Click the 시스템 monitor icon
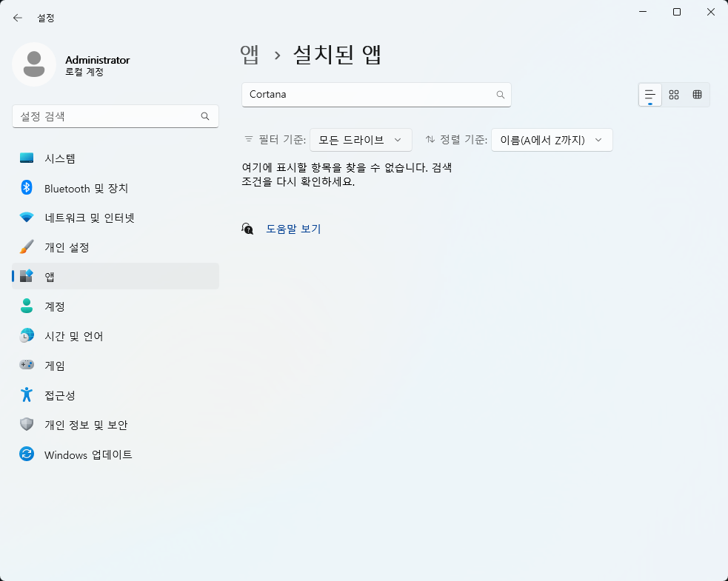Image resolution: width=728 pixels, height=581 pixels. click(27, 158)
